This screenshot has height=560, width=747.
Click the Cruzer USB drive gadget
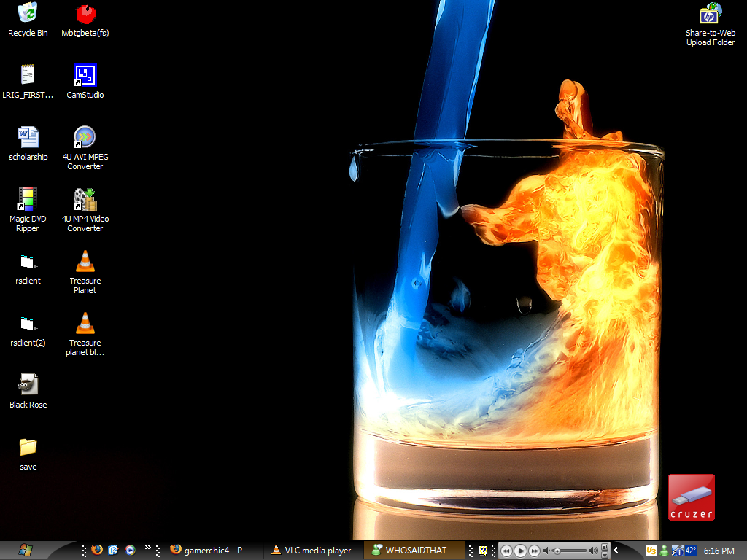pos(691,497)
